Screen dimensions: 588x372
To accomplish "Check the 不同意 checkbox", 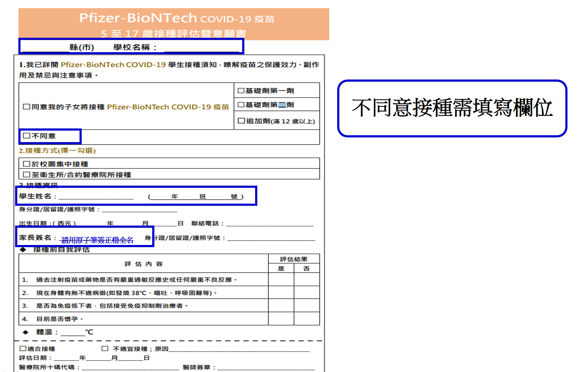I will click(x=26, y=136).
